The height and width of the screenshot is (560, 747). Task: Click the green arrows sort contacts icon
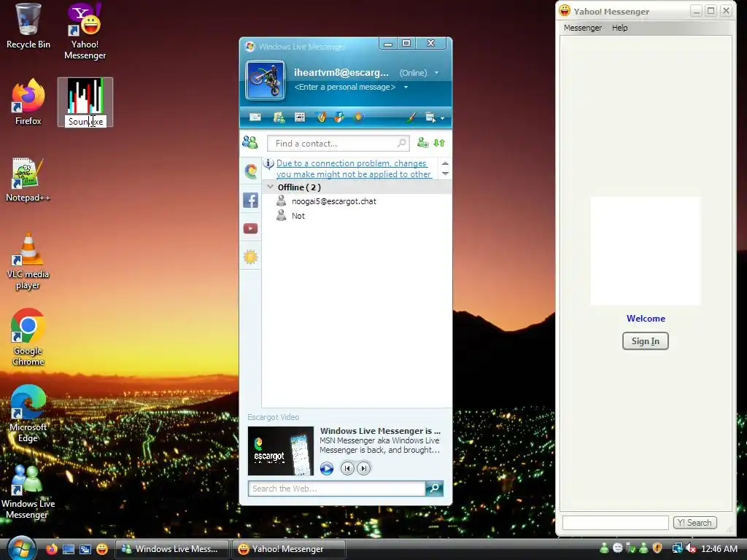coord(438,143)
